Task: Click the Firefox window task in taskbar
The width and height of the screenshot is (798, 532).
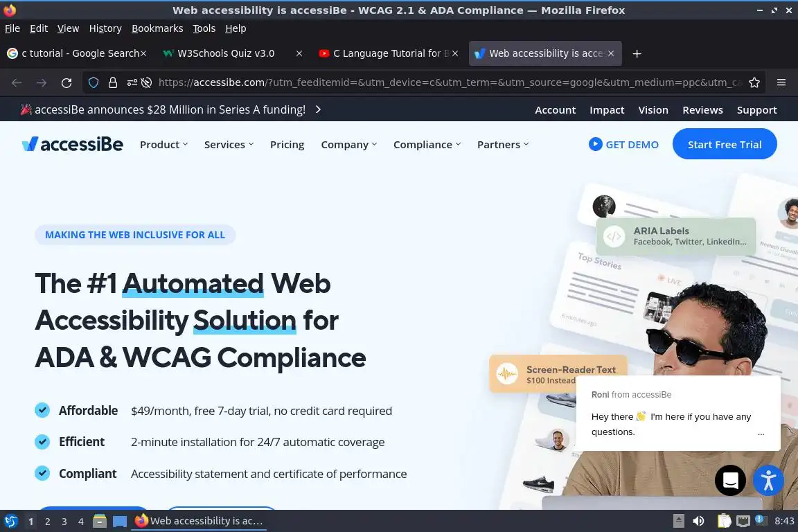Action: point(199,521)
